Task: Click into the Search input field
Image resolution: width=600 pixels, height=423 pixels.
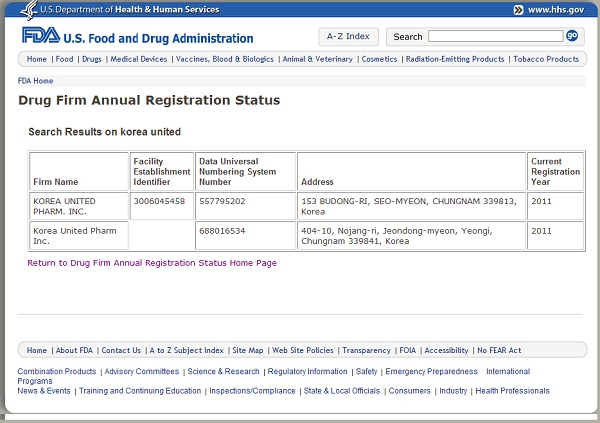Action: click(494, 36)
